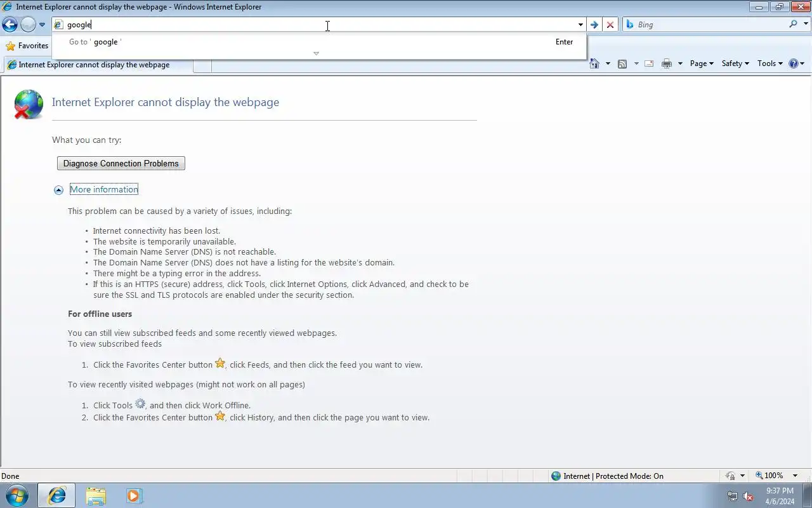The height and width of the screenshot is (508, 812).
Task: Select 'Go to google' autocomplete suggestion
Action: (319, 42)
